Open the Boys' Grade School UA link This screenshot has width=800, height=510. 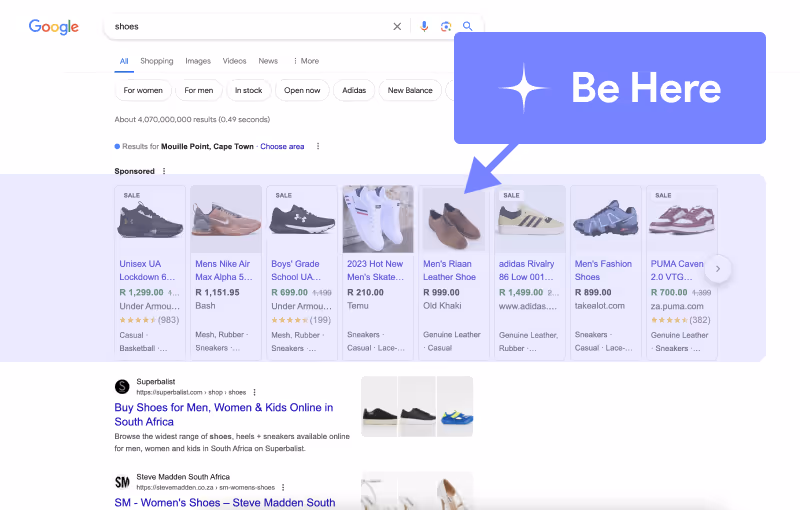(296, 270)
